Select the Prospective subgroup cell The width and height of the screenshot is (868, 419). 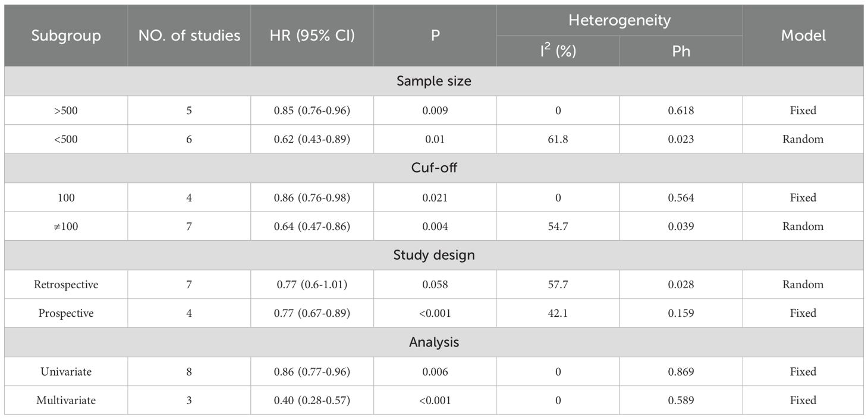tap(66, 313)
